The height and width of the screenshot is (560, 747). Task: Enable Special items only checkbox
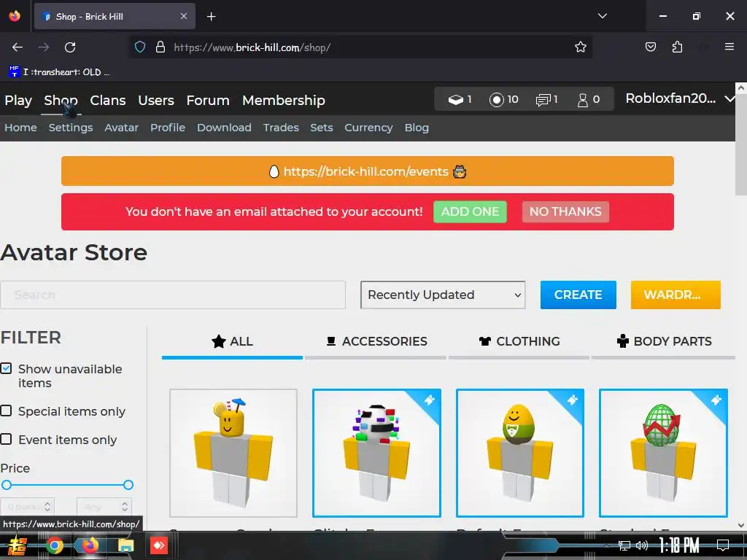6,411
